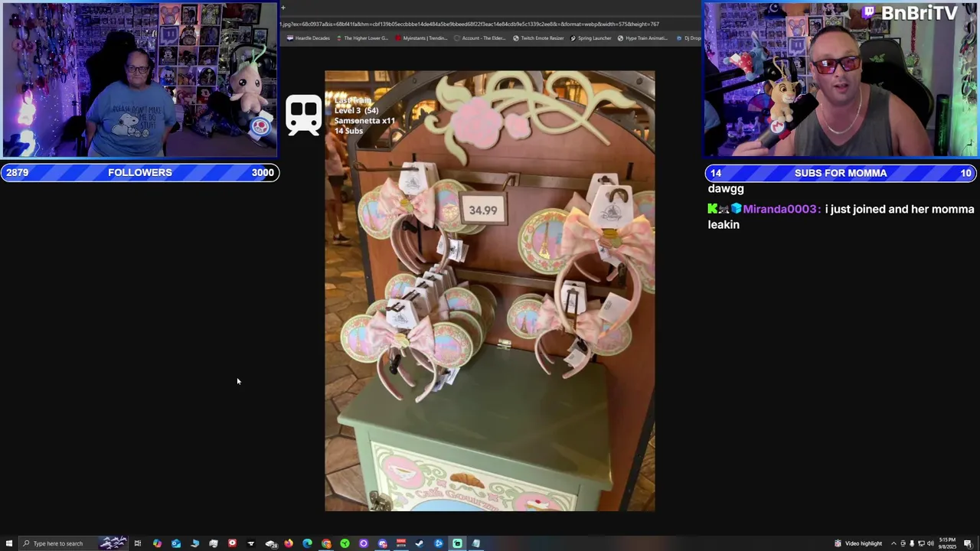Click the BnBriTV webcam feed
Image resolution: width=980 pixels, height=551 pixels.
[841, 80]
